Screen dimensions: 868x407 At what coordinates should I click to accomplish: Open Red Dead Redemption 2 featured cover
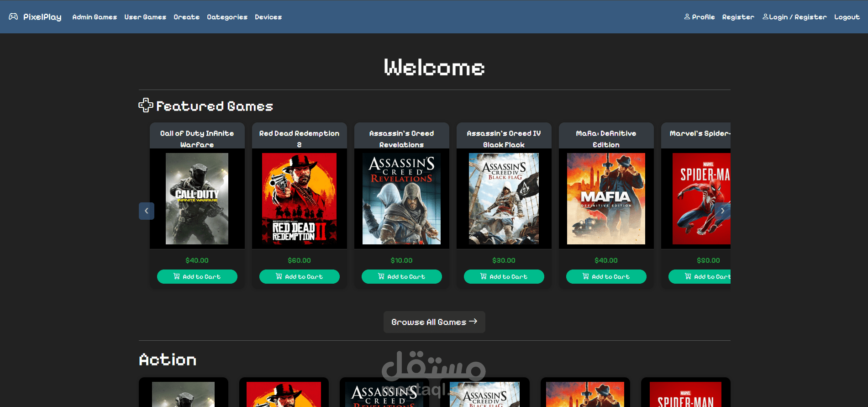(x=299, y=199)
